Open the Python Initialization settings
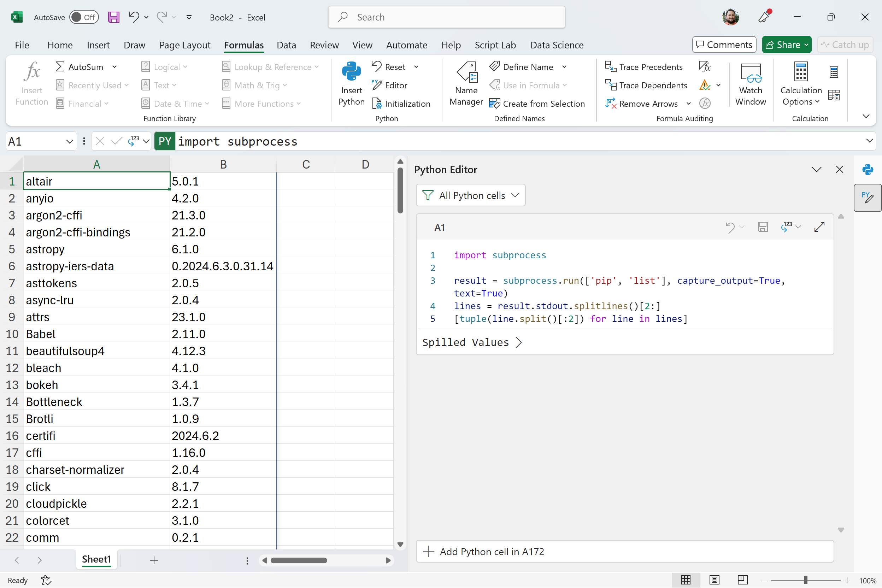 point(401,104)
